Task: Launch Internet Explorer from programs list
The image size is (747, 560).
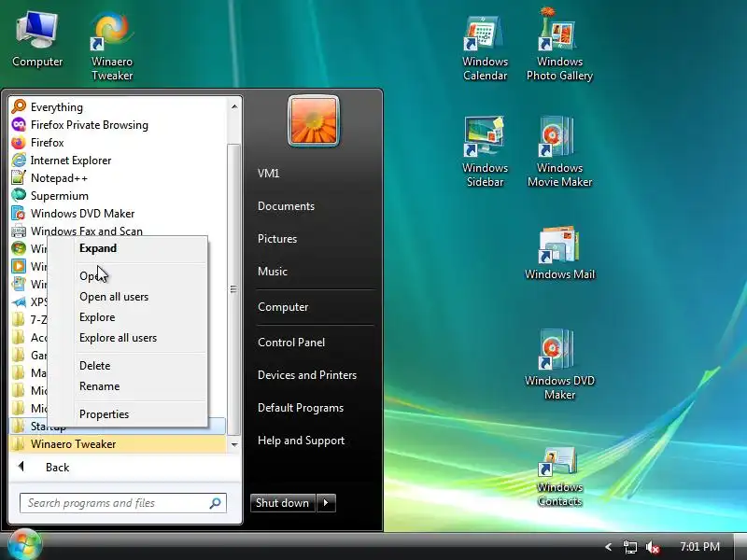Action: tap(118, 161)
